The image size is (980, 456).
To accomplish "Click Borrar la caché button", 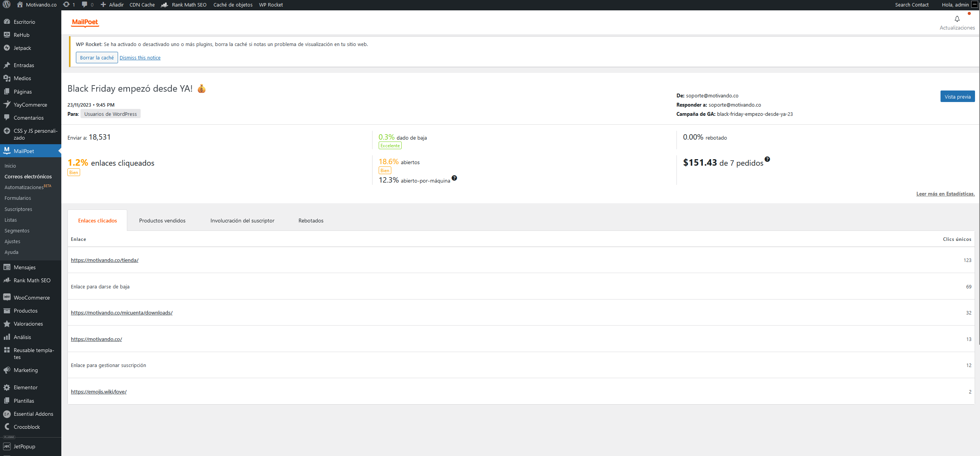I will 97,58.
